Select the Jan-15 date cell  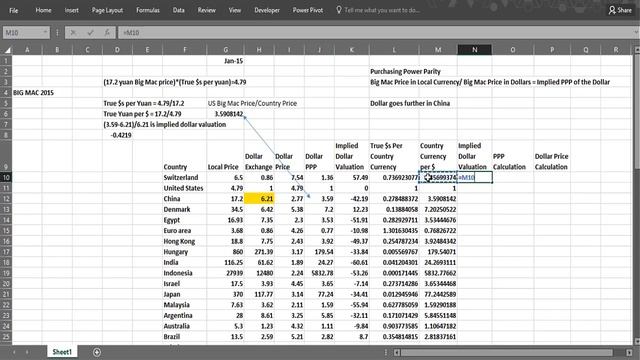(226, 61)
